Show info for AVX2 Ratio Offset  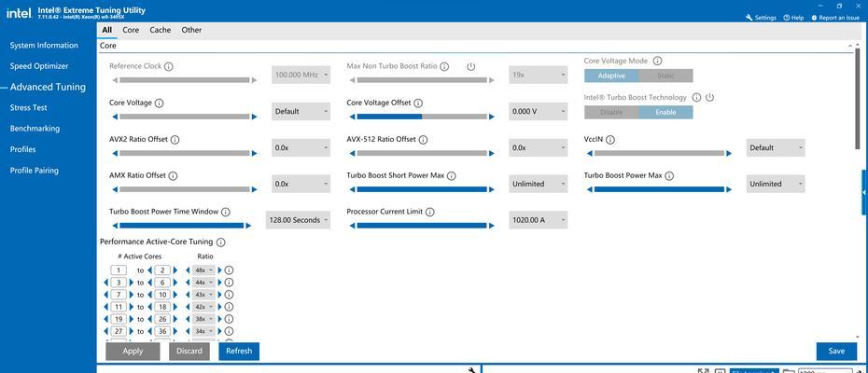point(175,140)
